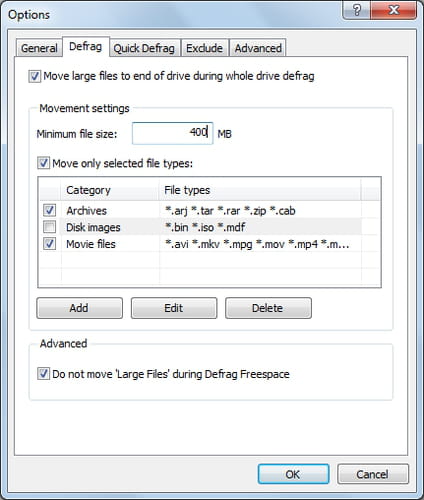Open the Quick Defrag tab
The image size is (424, 500).
(x=144, y=48)
